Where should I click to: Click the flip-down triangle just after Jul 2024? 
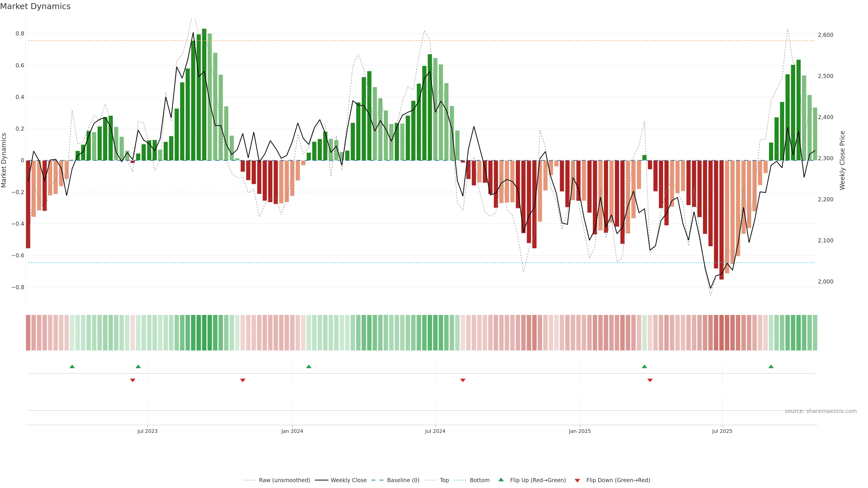pyautogui.click(x=463, y=380)
